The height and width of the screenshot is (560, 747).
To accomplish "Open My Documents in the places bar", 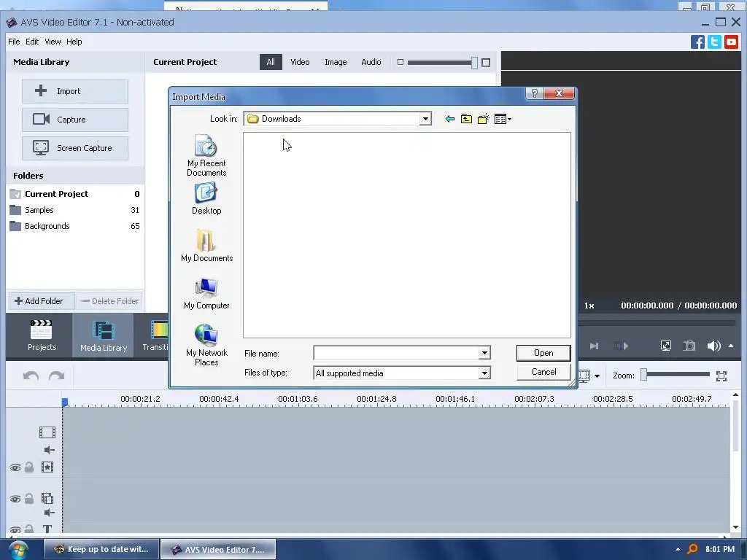I will (x=206, y=245).
